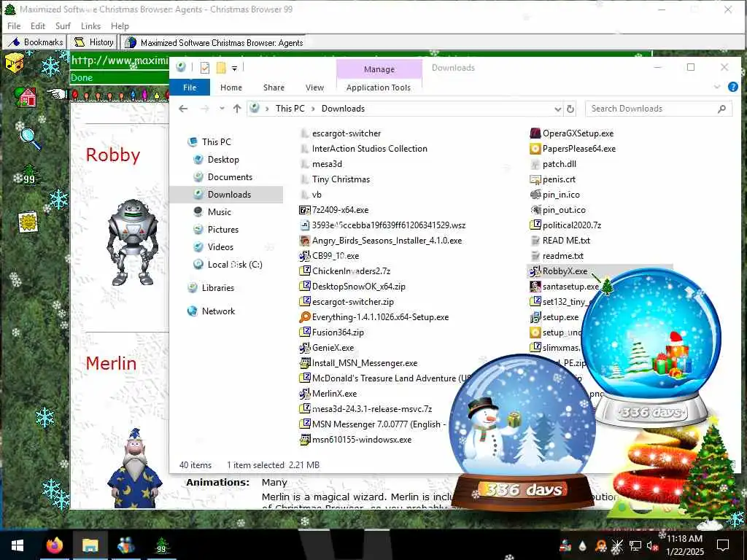The height and width of the screenshot is (560, 747).
Task: Click the search magnifier in Explorer
Action: pos(721,109)
